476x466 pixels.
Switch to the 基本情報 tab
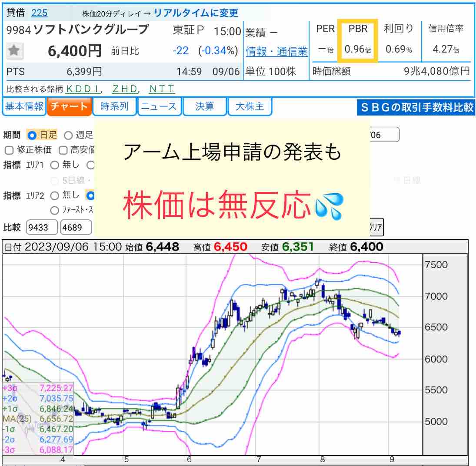pyautogui.click(x=24, y=106)
